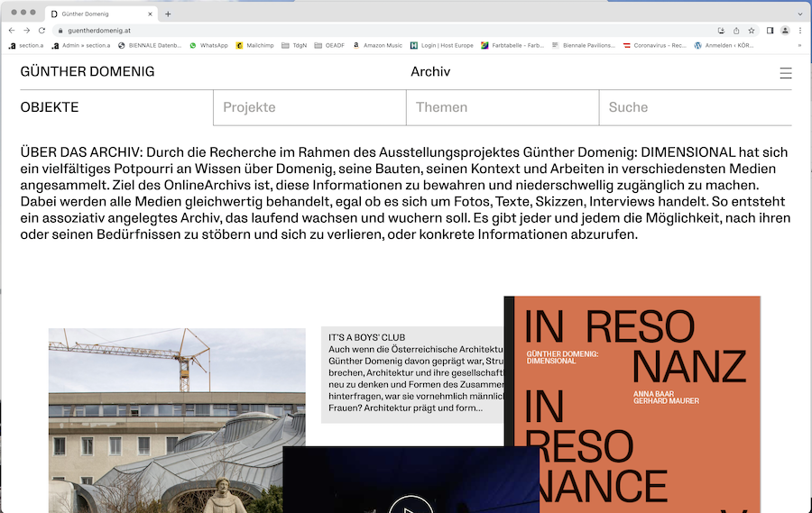Open the BIENNALE Datenb... bookmark

[x=150, y=46]
